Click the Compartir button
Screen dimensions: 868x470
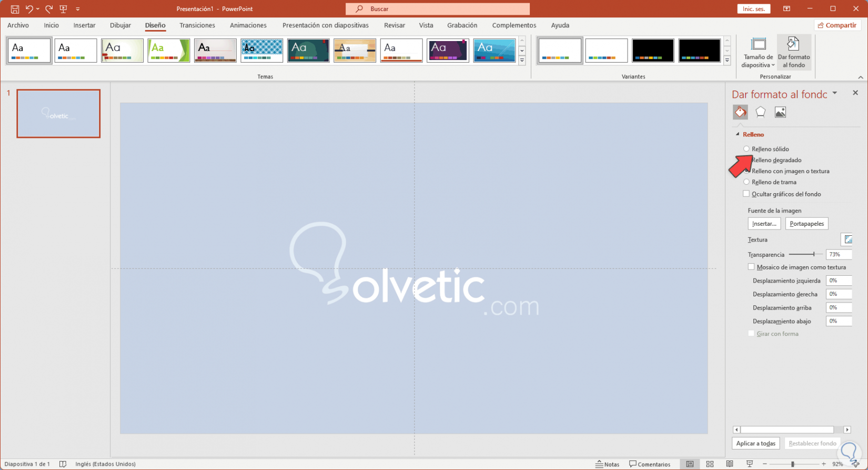click(837, 25)
